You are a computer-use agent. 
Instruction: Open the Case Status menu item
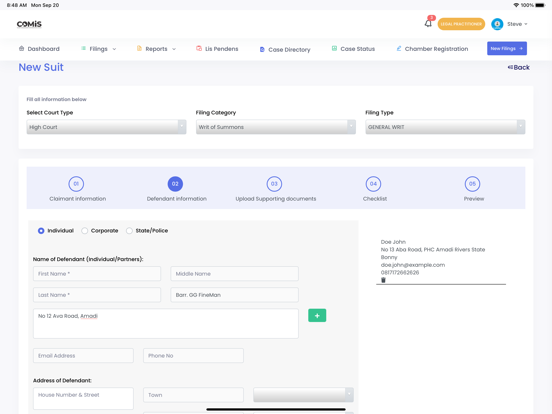point(353,49)
